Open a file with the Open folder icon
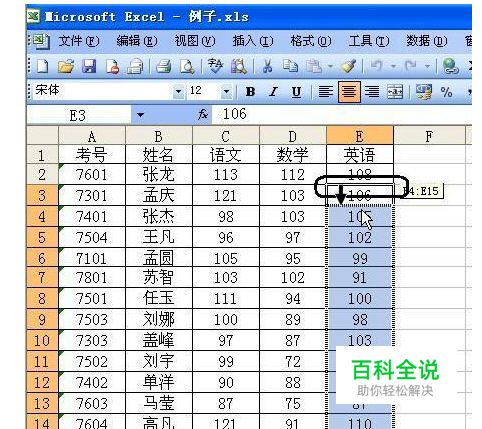This screenshot has width=482, height=429. 66,66
